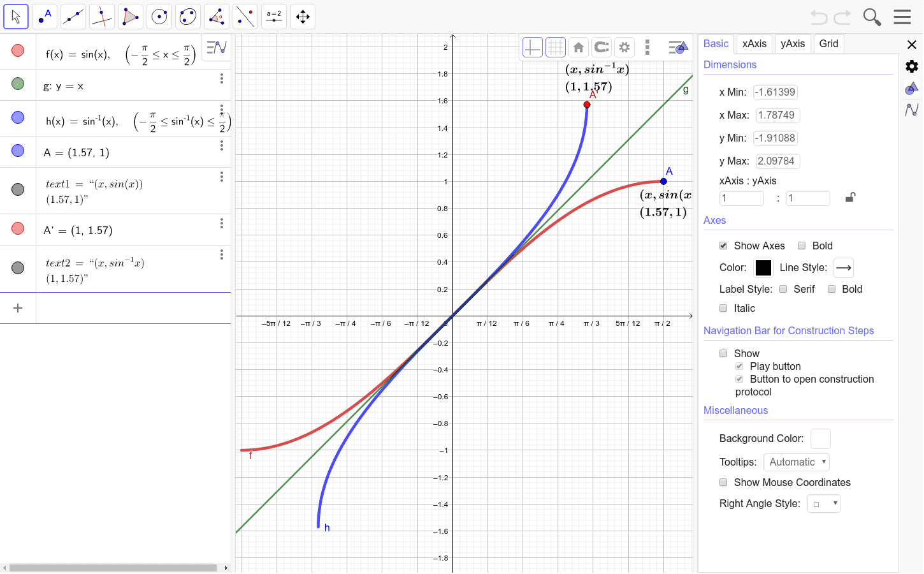Switch to the Grid tab
Viewport: 924px width, 574px height.
coord(828,43)
